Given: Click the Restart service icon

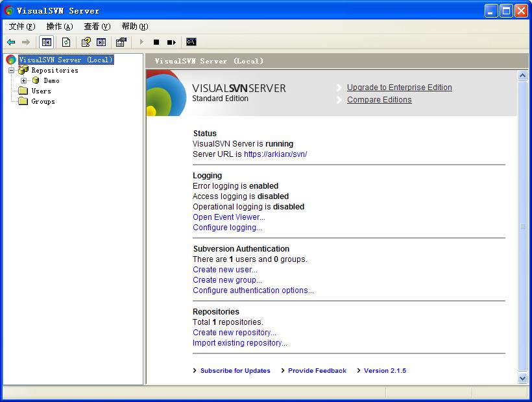Looking at the screenshot, I should (x=172, y=42).
